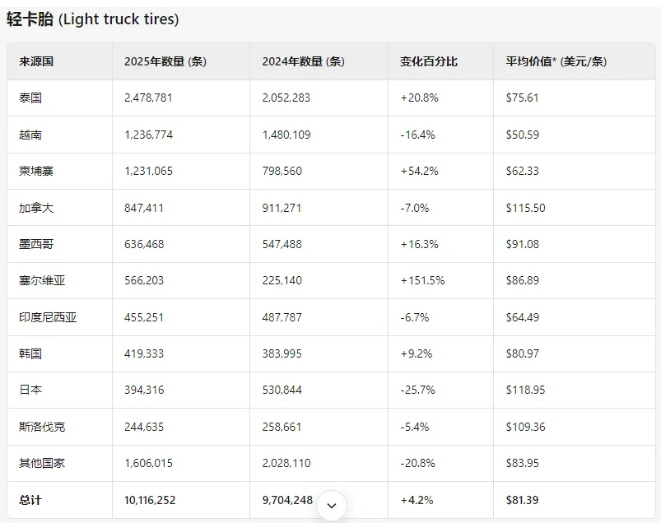This screenshot has width=668, height=528.
Task: Click the 墨西哥 2025 quantity 636,468
Action: (148, 244)
